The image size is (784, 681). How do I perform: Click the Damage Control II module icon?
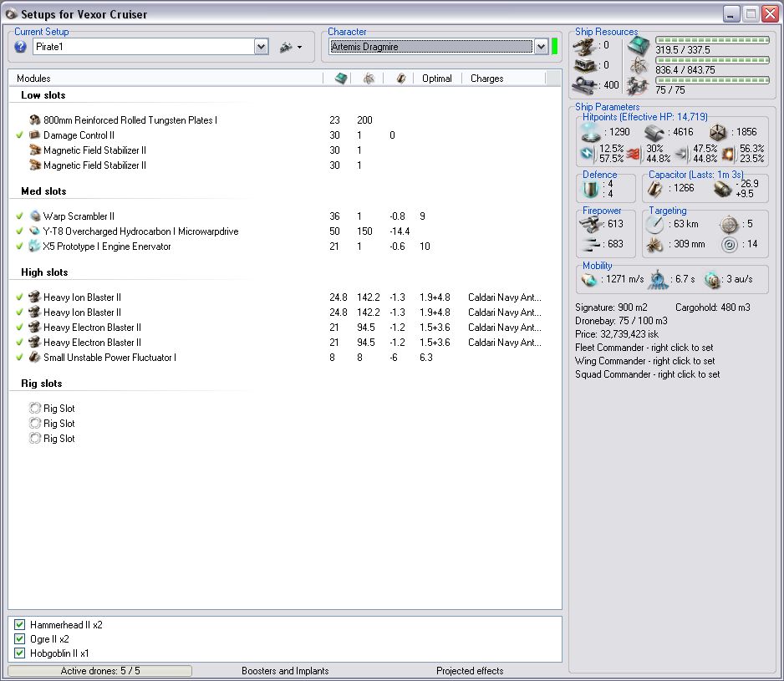35,135
